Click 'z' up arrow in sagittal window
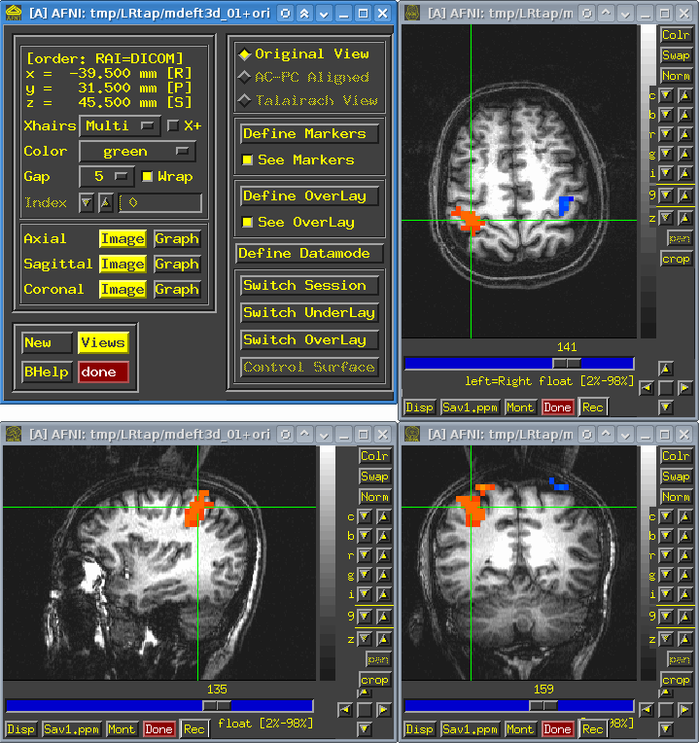The height and width of the screenshot is (743, 700). tap(383, 639)
